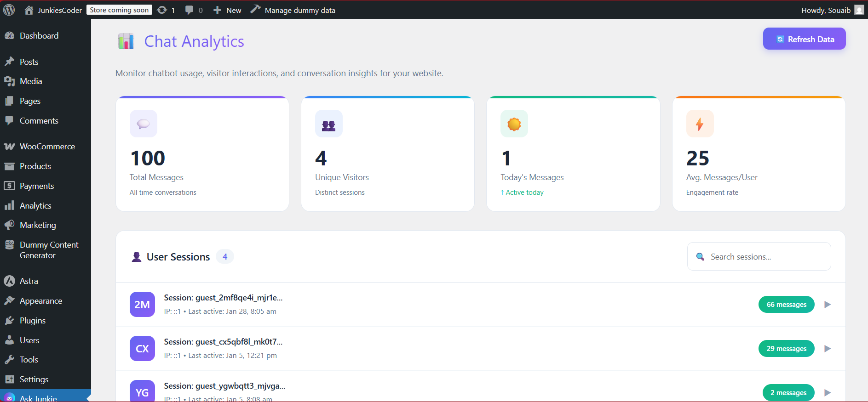Click the Today's Messages sun icon
The image size is (868, 402).
tap(514, 124)
